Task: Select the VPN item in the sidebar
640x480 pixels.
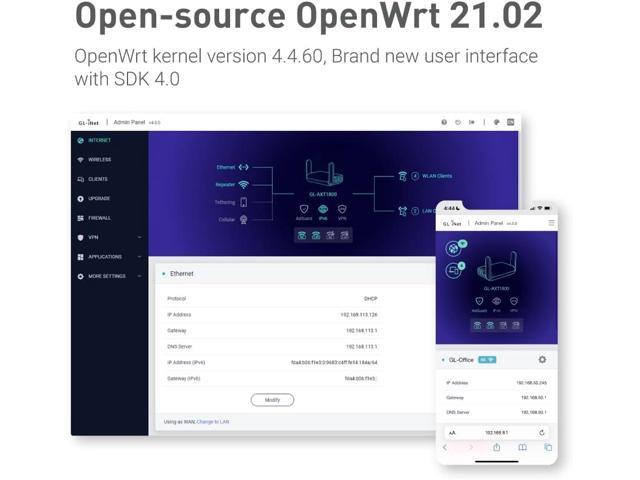Action: coord(93,237)
